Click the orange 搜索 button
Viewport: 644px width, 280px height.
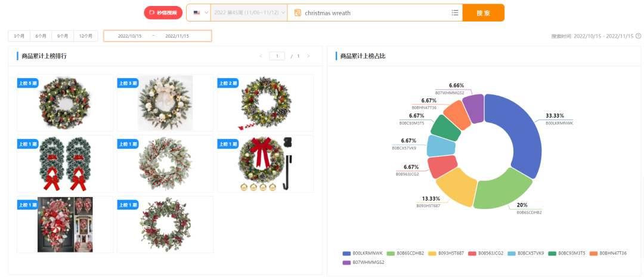484,13
